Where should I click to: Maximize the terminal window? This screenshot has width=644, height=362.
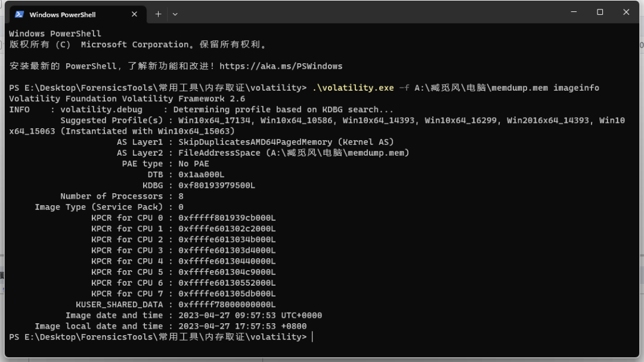(x=600, y=12)
